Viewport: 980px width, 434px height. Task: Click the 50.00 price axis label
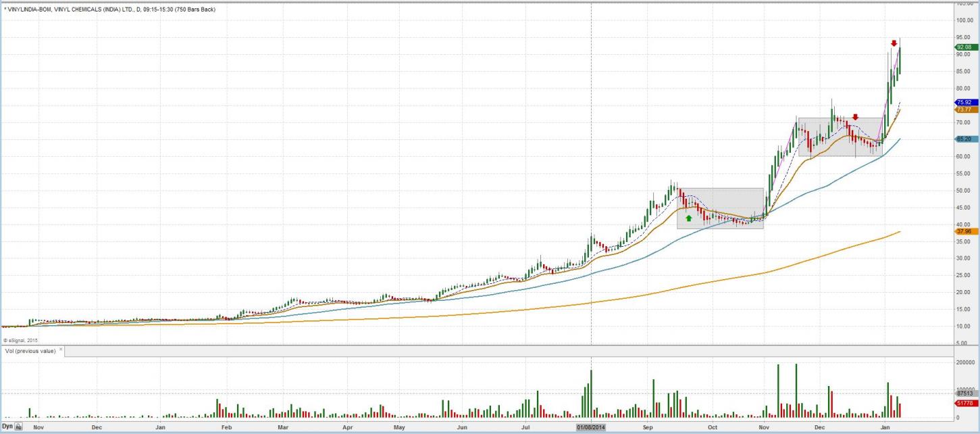963,191
